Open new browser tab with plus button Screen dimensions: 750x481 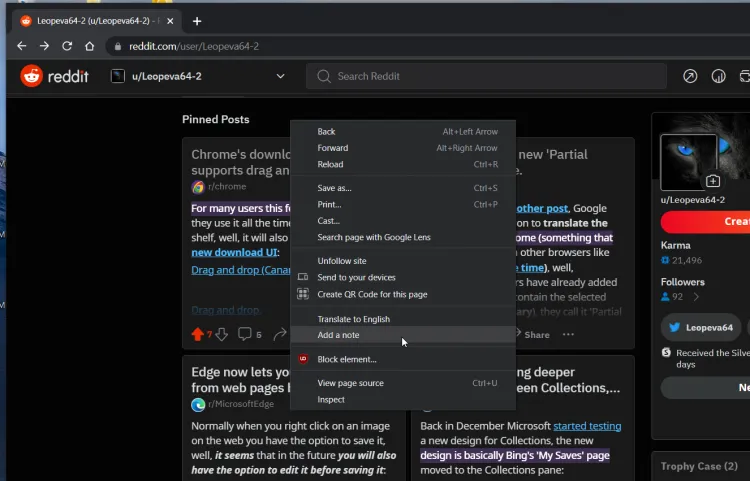coord(197,21)
